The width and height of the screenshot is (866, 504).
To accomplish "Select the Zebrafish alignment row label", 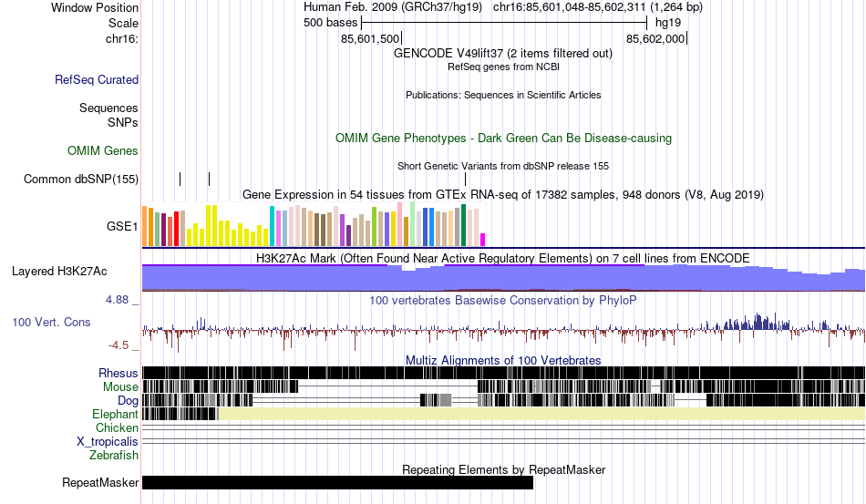I will 114,456.
